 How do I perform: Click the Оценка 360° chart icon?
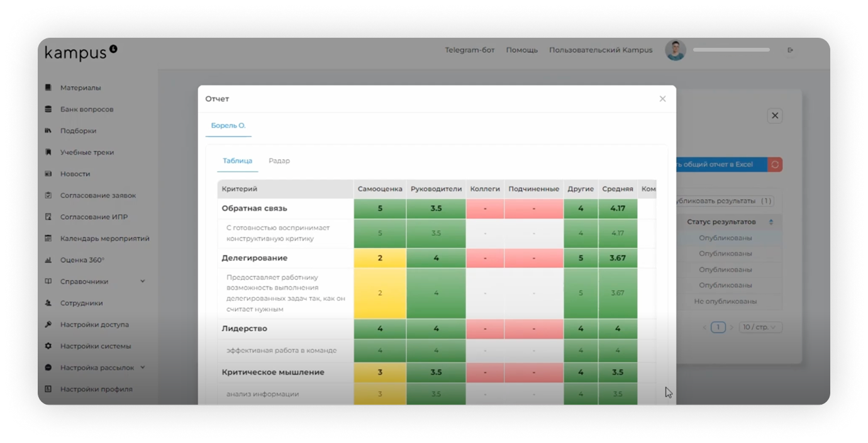point(48,260)
